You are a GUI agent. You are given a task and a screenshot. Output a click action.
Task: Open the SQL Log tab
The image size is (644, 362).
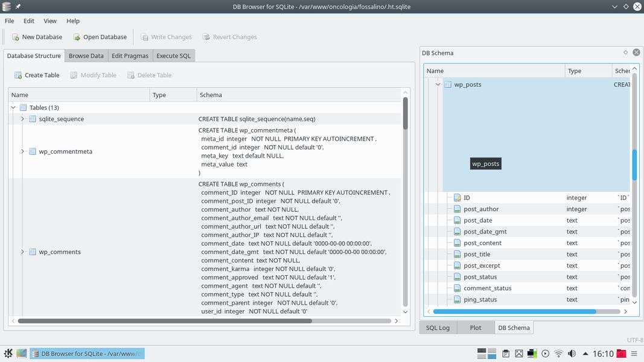438,328
